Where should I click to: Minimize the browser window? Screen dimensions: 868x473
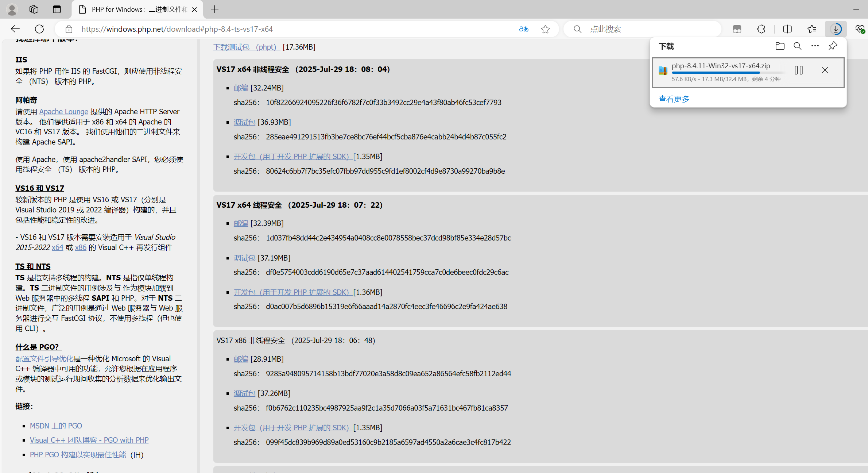856,9
